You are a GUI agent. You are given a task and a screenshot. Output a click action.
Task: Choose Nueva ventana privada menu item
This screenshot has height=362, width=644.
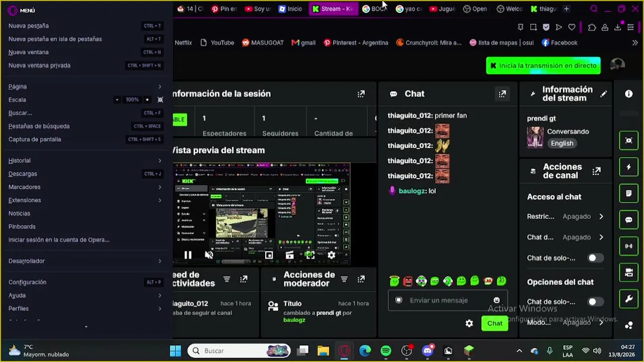click(86, 65)
